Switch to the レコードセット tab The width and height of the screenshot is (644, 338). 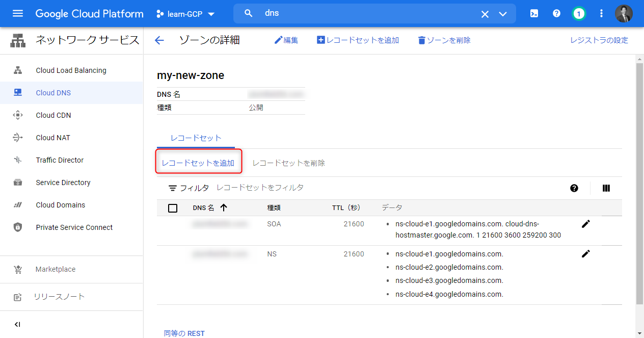[x=196, y=138]
